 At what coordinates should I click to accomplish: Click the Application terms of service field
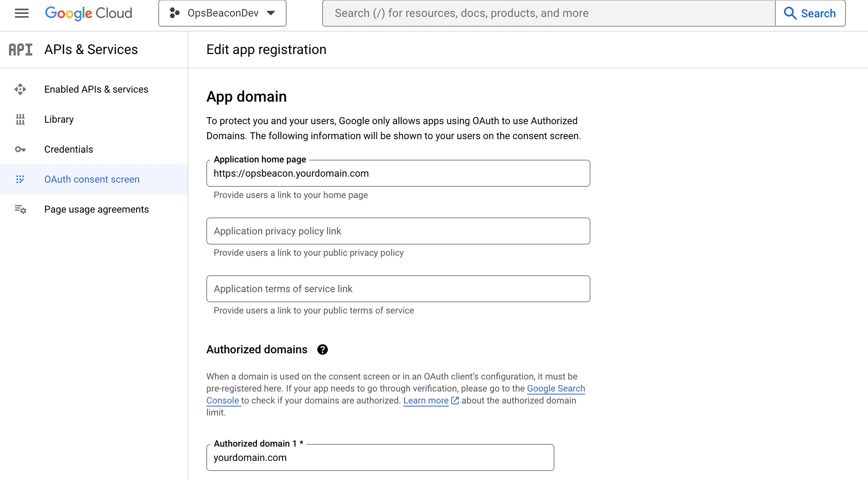coord(398,288)
